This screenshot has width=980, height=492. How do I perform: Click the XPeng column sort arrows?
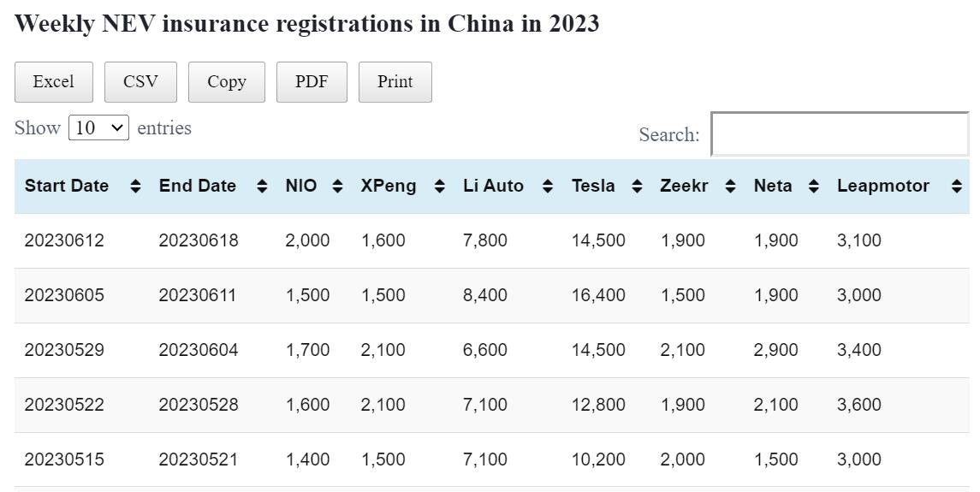click(x=439, y=187)
